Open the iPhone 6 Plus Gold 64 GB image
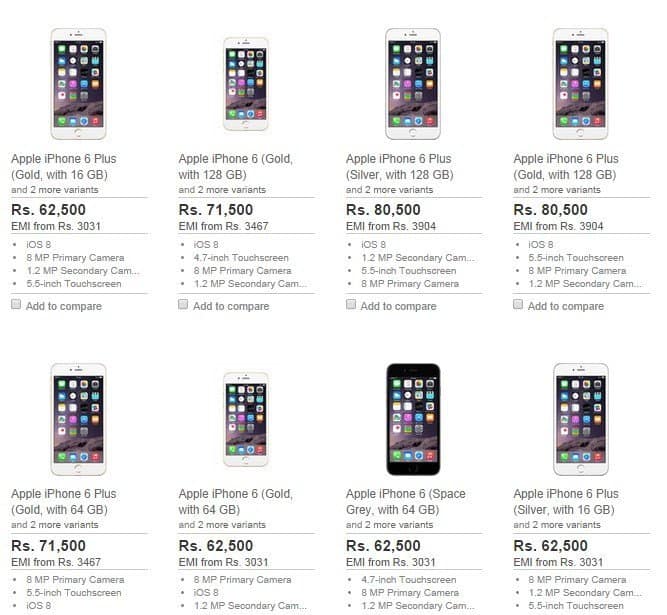The width and height of the screenshot is (667, 615). pyautogui.click(x=78, y=419)
